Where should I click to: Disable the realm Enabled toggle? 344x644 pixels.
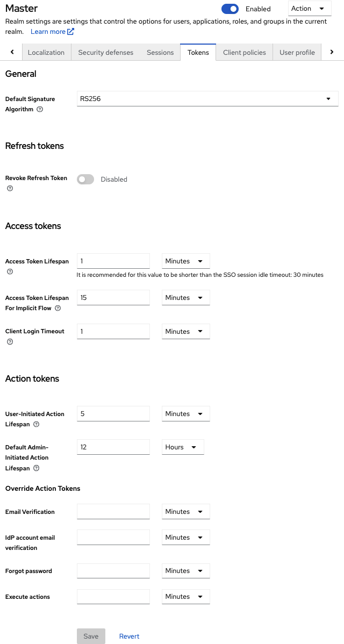pos(230,9)
